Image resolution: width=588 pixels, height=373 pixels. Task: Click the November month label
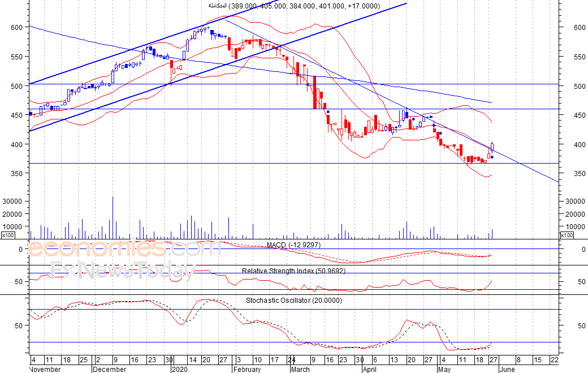pos(45,369)
